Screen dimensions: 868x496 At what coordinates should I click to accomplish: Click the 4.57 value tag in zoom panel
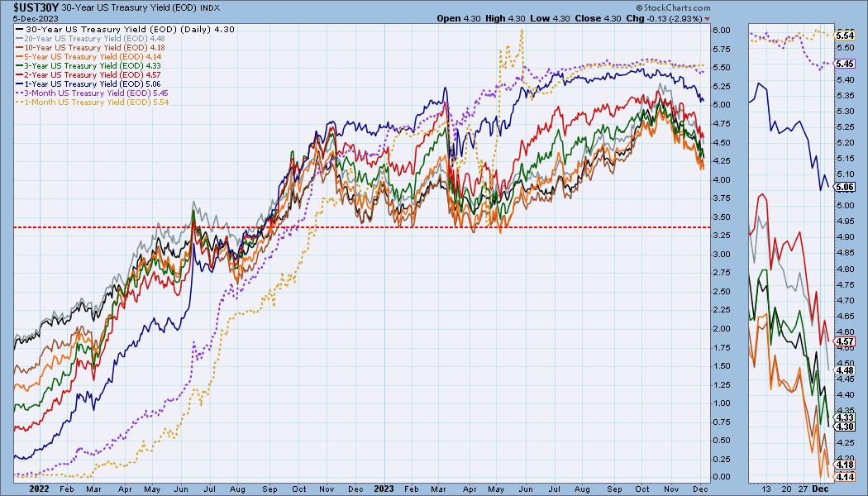[845, 341]
